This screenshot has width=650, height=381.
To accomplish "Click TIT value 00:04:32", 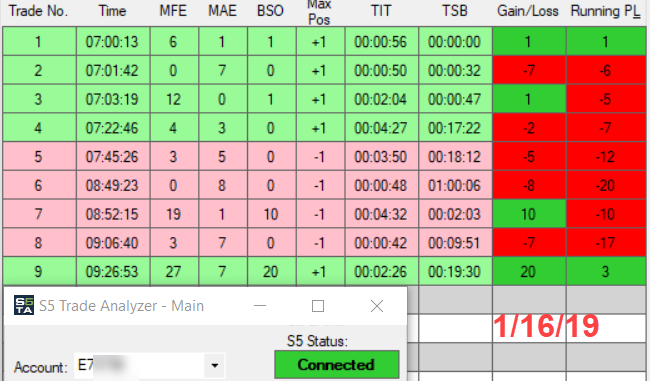I will point(381,214).
